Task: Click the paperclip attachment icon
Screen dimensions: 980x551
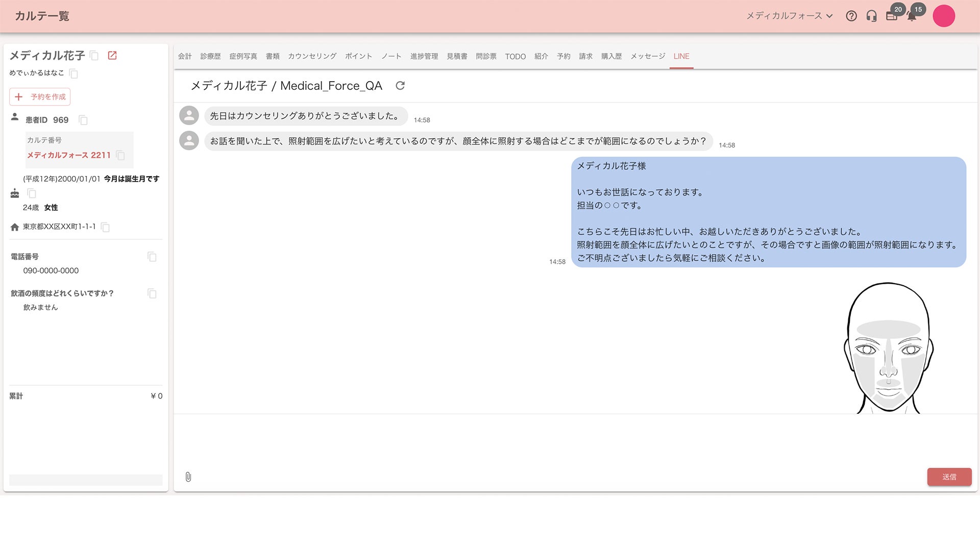Action: point(188,477)
